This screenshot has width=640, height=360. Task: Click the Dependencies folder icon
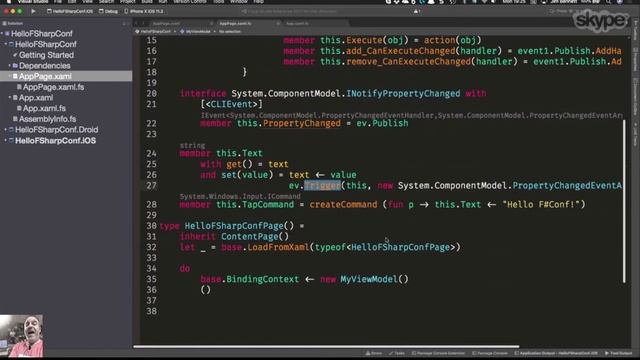coord(15,65)
